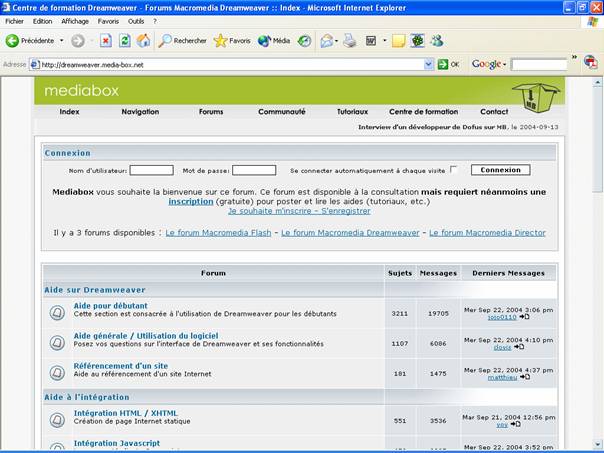Open the Index navigation tab
The width and height of the screenshot is (604, 453).
(x=69, y=112)
